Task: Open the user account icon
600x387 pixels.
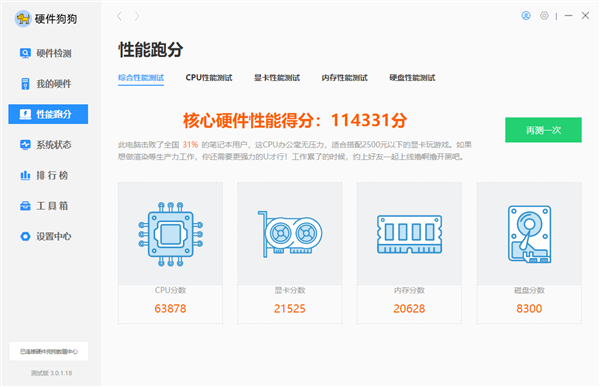Action: tap(526, 16)
